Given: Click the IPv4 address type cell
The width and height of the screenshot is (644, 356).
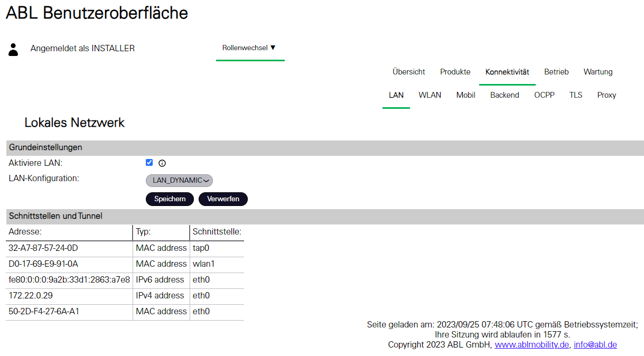Looking at the screenshot, I should tap(161, 295).
